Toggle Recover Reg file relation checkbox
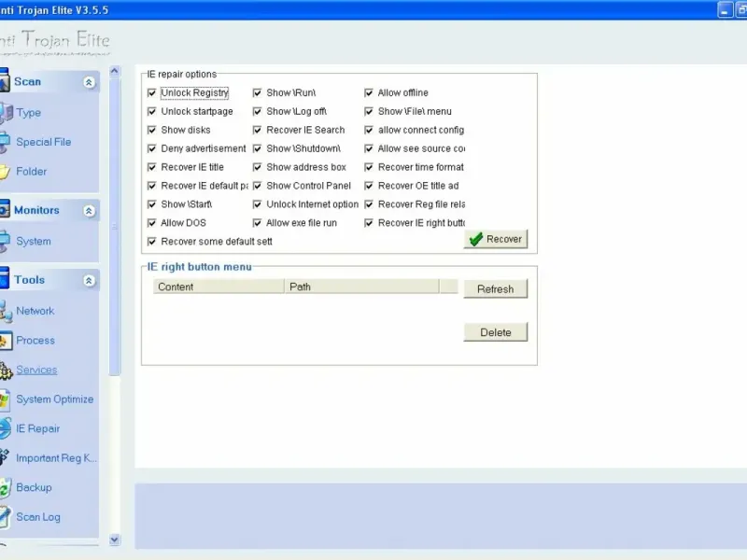The image size is (747, 560). point(369,204)
